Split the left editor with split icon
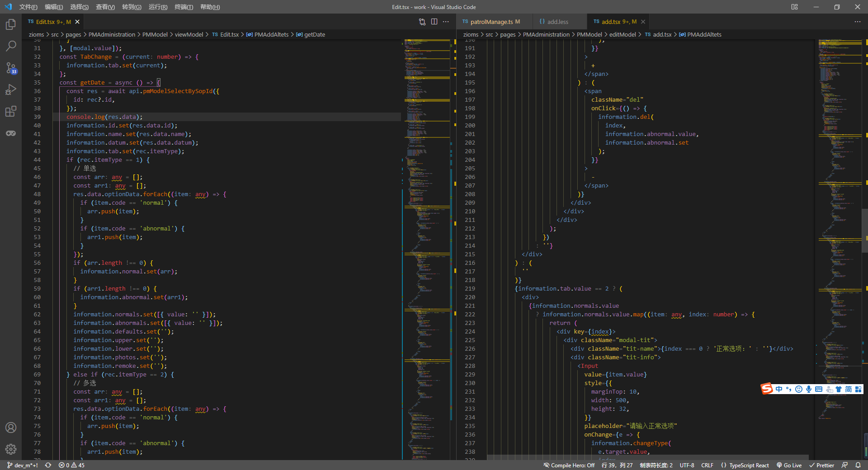 click(x=434, y=22)
